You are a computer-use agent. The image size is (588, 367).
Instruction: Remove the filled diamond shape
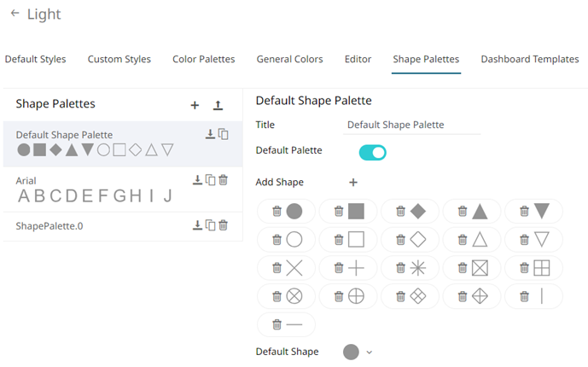click(400, 211)
